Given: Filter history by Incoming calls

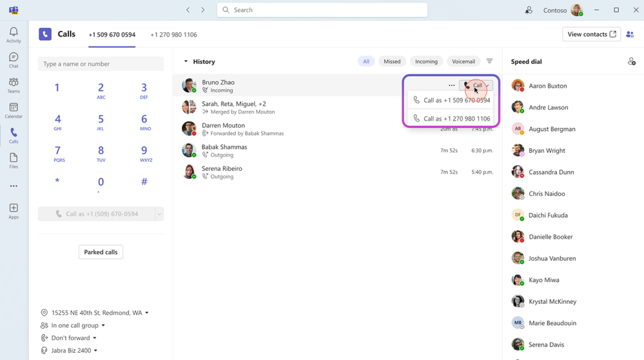Looking at the screenshot, I should click(x=426, y=61).
